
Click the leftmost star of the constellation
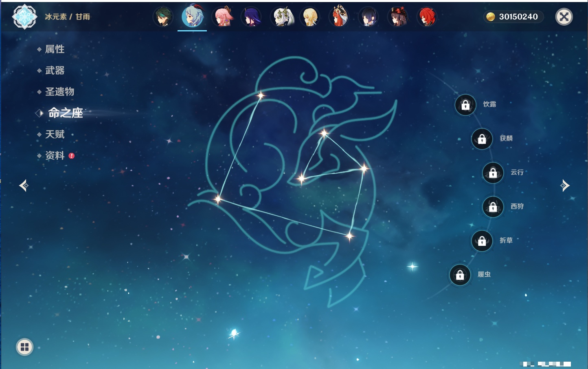[218, 199]
